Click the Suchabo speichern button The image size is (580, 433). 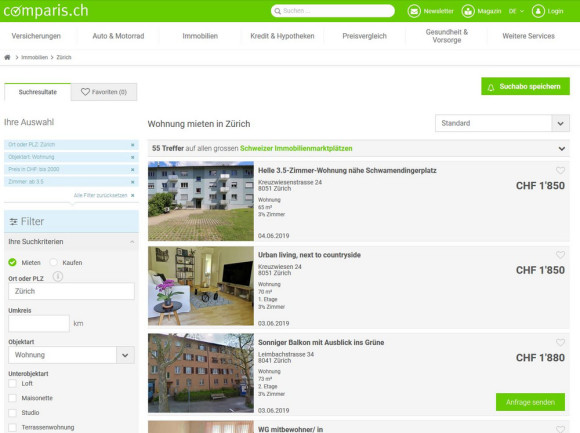[x=525, y=86]
